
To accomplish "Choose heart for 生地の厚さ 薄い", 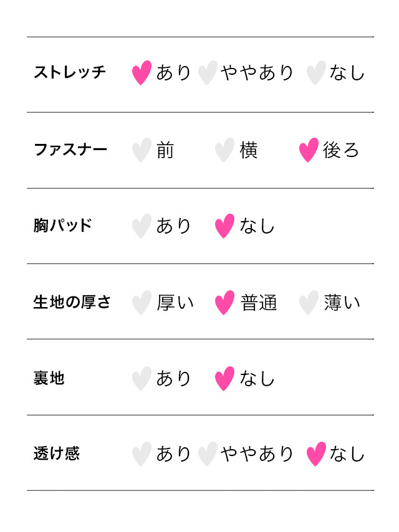I will point(309,303).
